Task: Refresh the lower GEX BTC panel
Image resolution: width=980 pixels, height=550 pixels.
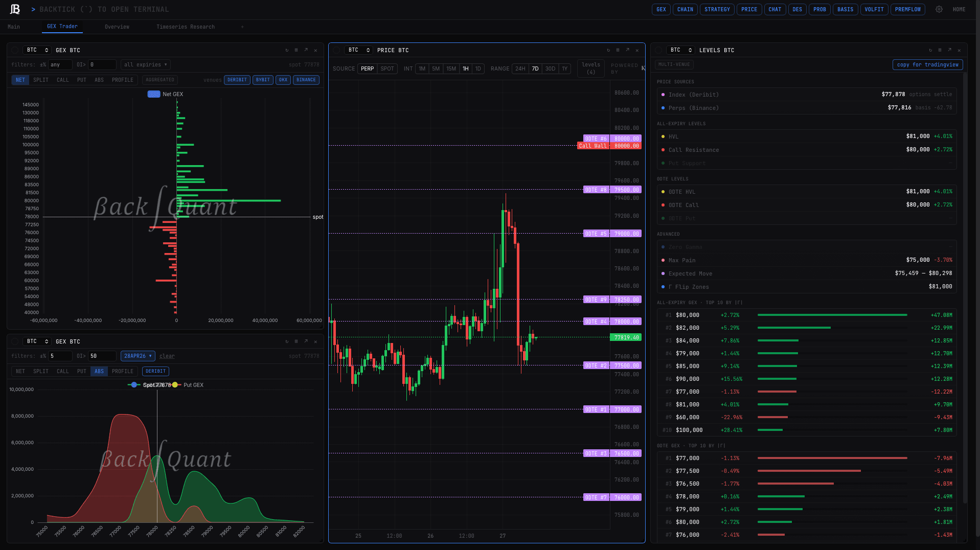Action: [x=287, y=341]
